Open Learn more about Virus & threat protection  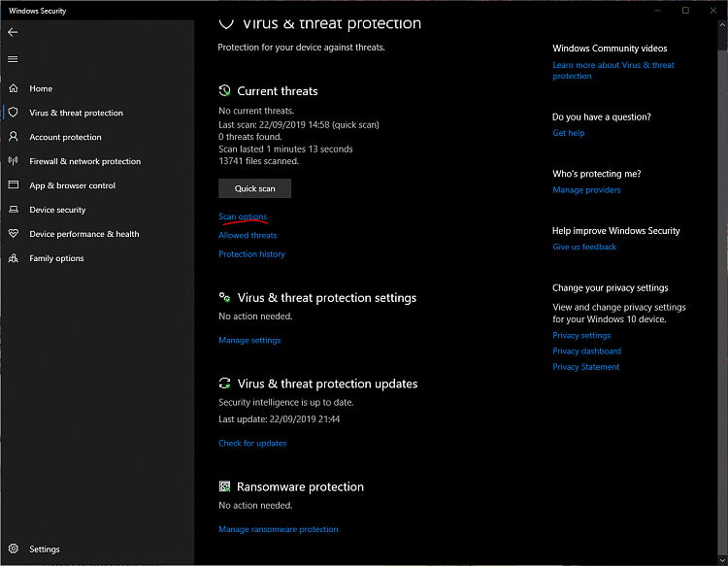613,71
